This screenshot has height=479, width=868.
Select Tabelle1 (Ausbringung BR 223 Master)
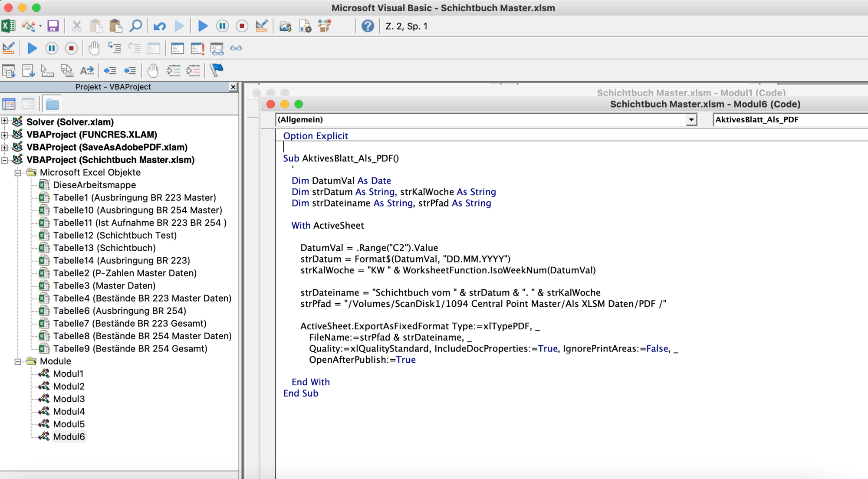tap(135, 197)
